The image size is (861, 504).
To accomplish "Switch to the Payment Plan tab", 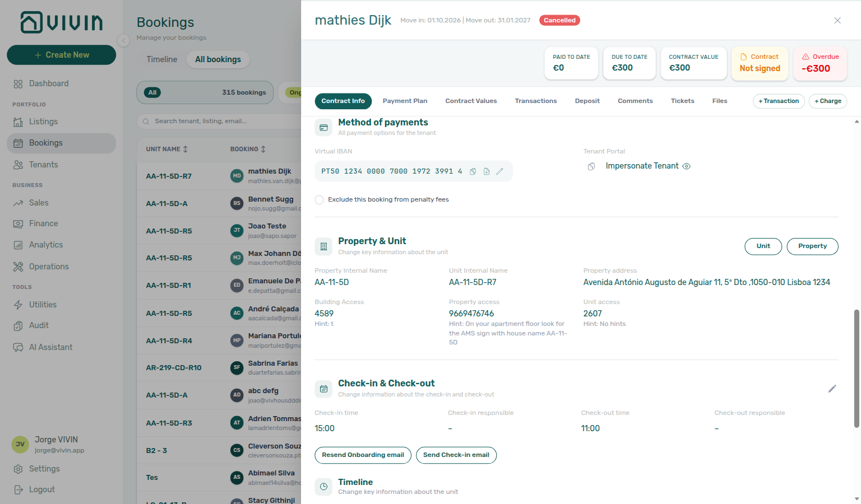I will [405, 101].
